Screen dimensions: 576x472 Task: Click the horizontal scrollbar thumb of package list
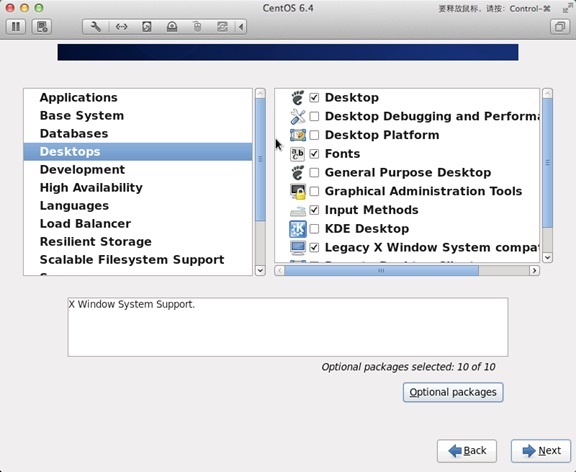coord(381,271)
